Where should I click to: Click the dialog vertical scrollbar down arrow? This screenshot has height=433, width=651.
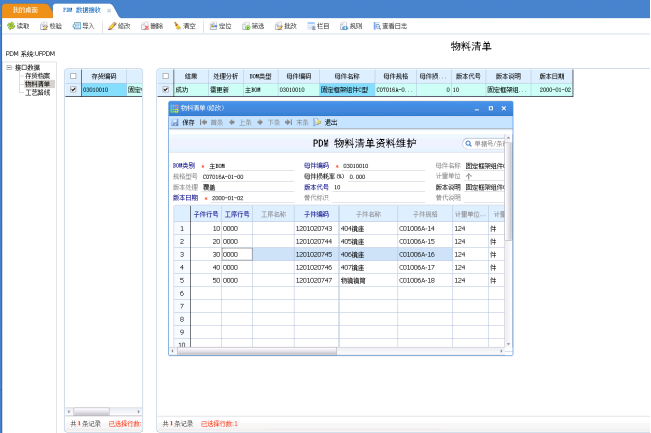point(509,344)
